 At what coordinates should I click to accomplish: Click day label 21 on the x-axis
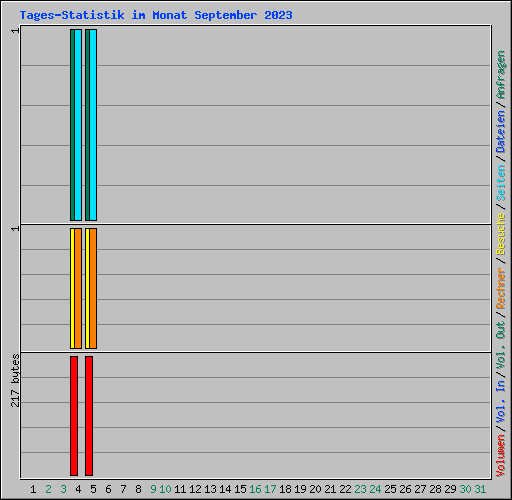(330, 489)
